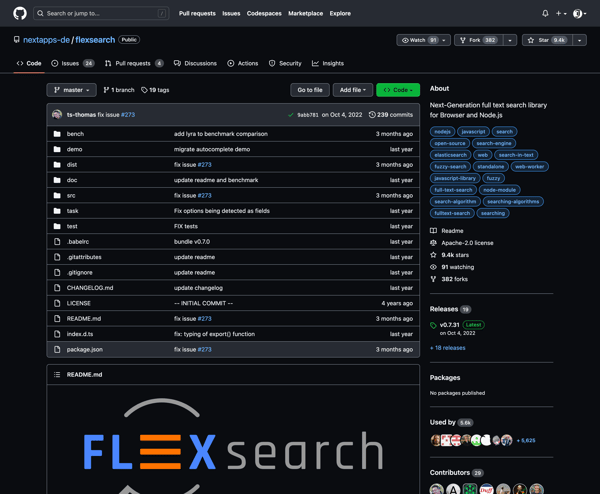Switch to the repository Issues tab

pyautogui.click(x=73, y=64)
